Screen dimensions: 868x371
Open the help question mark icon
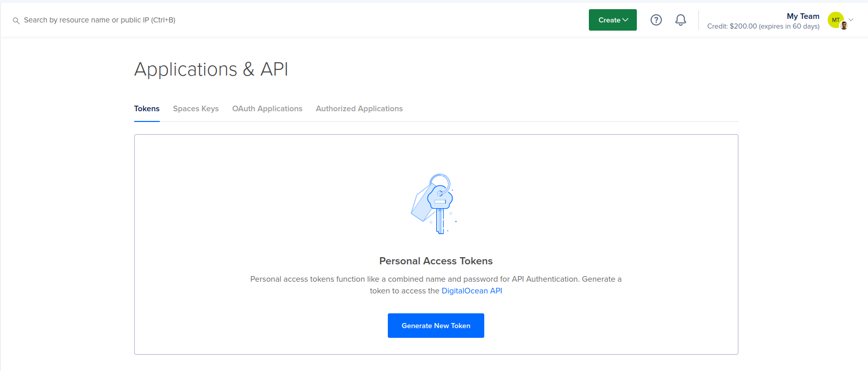click(x=656, y=20)
